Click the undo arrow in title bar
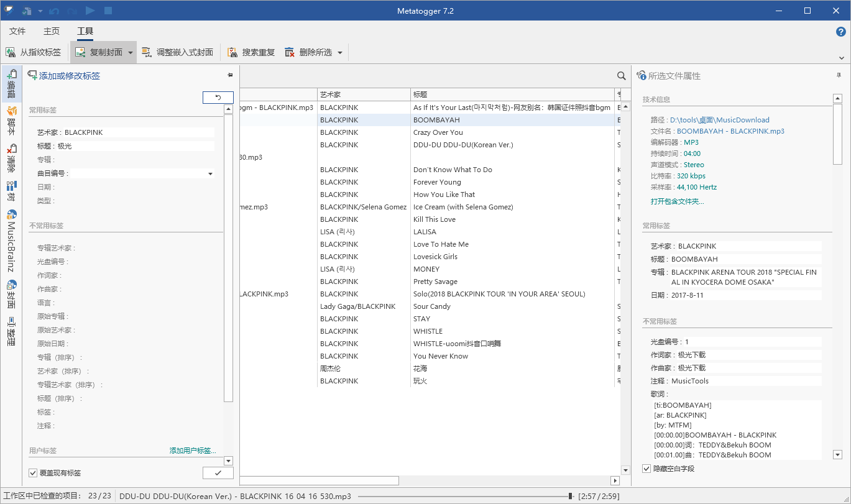Viewport: 851px width, 504px height. [55, 11]
